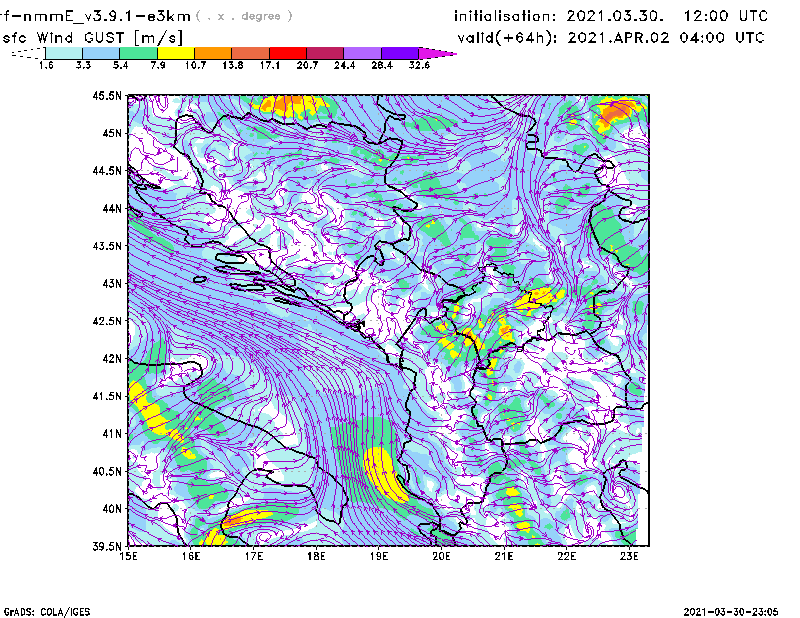Click the valid(+64h) 2021.APR.02 04:00 UTC text
Screen dimensions: 800x618
pyautogui.click(x=611, y=38)
